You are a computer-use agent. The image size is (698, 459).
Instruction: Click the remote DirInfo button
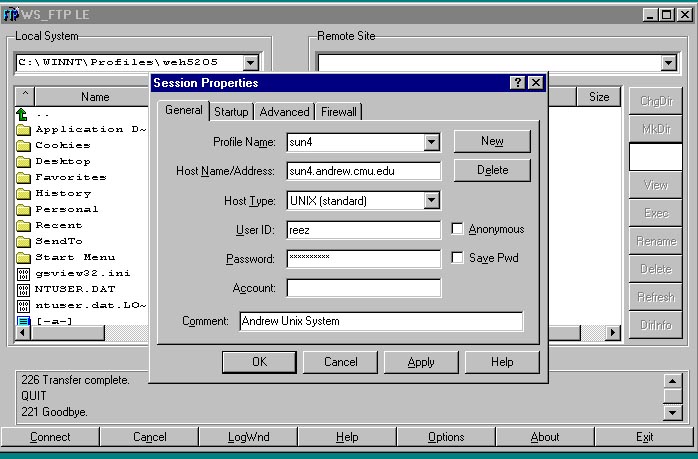(x=656, y=325)
